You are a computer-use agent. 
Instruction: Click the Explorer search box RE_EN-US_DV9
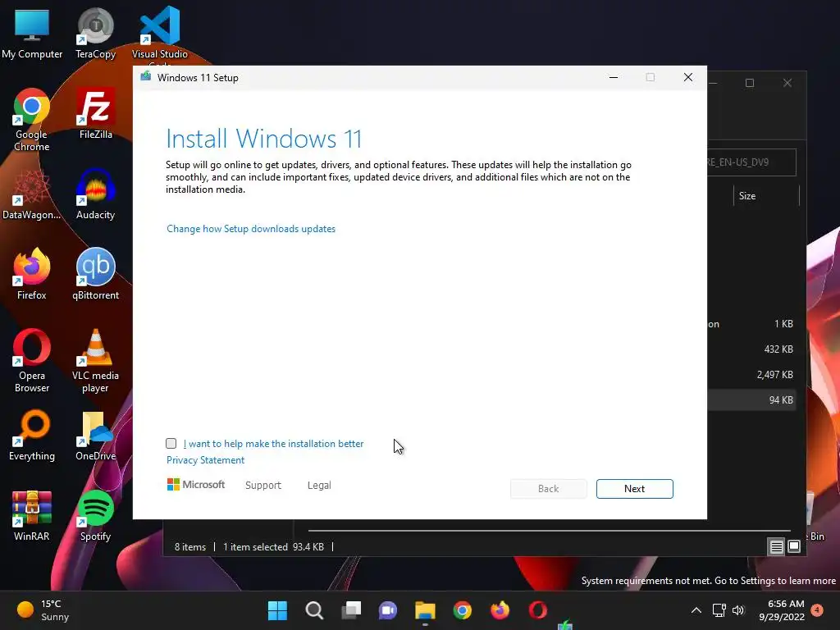(x=751, y=162)
